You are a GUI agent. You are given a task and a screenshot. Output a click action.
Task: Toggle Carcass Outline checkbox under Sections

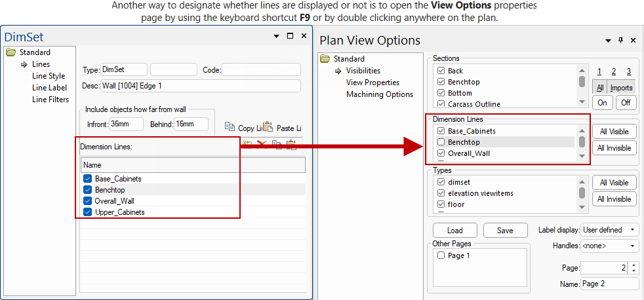(x=441, y=104)
